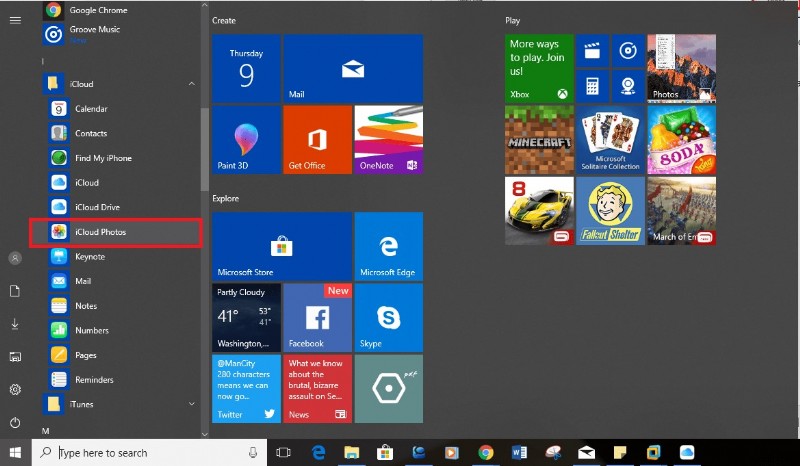Click the Get Office tile
The height and width of the screenshot is (466, 800).
point(317,140)
